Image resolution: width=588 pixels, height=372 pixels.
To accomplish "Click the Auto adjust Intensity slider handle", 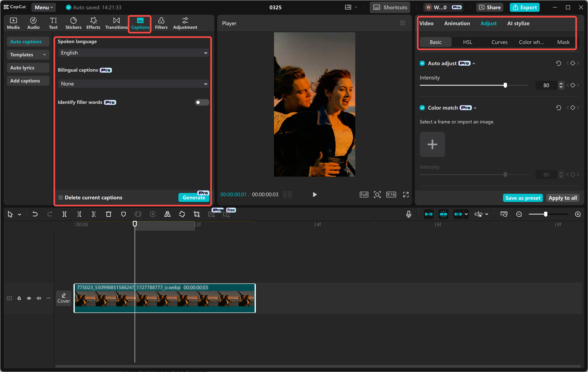I will pos(505,85).
